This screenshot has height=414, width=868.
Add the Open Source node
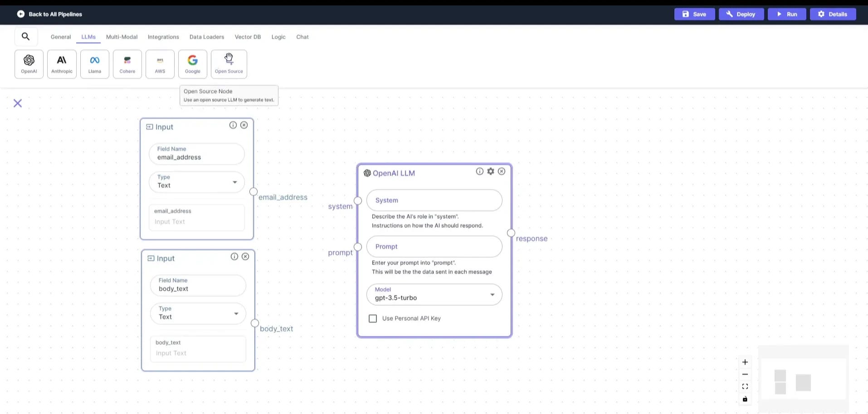coord(229,64)
